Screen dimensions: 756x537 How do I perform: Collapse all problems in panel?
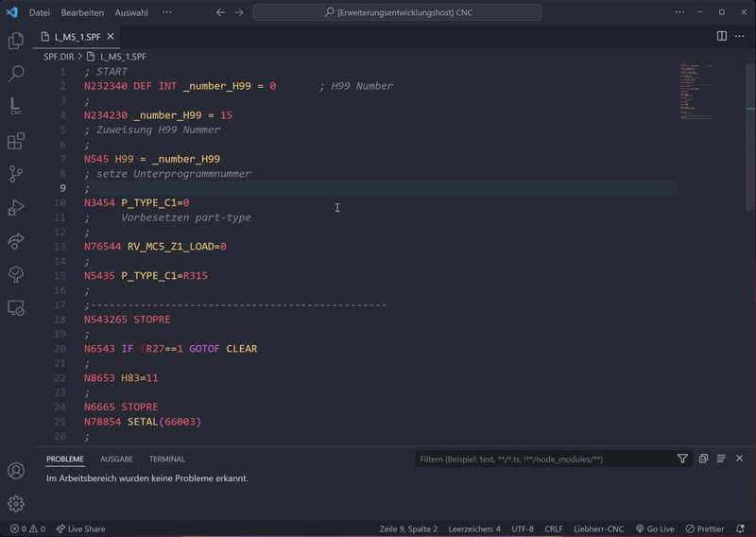pyautogui.click(x=703, y=459)
